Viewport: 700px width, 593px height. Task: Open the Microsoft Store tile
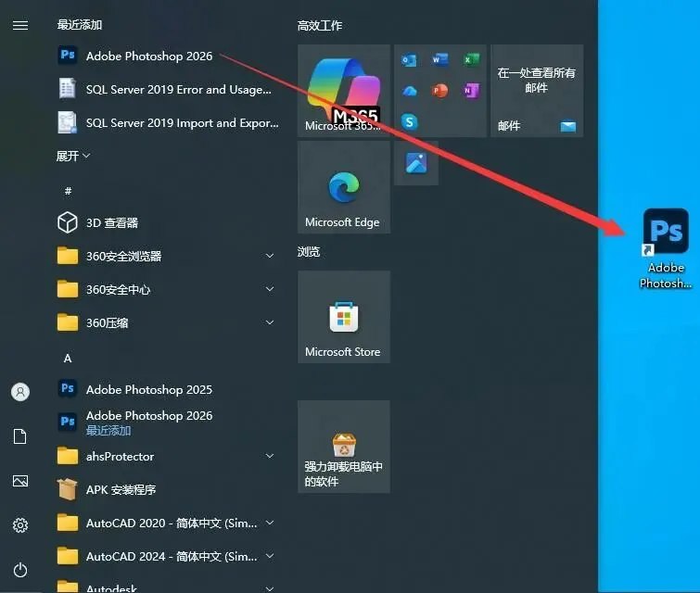pyautogui.click(x=344, y=317)
